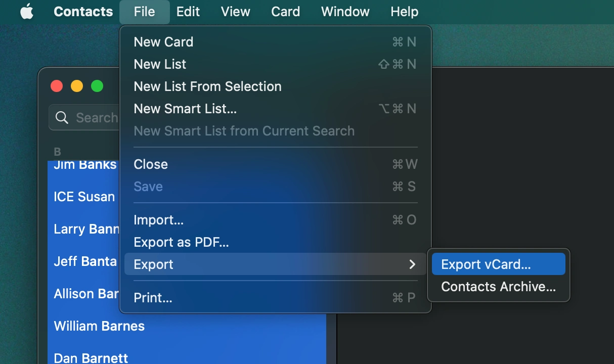The width and height of the screenshot is (614, 364).
Task: Choose the Import menu option
Action: tap(158, 220)
